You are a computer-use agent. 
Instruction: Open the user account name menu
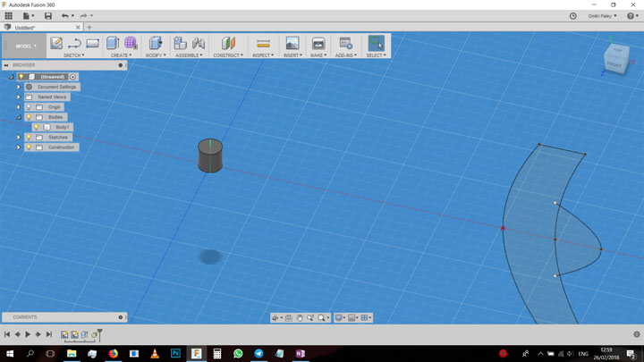click(602, 16)
